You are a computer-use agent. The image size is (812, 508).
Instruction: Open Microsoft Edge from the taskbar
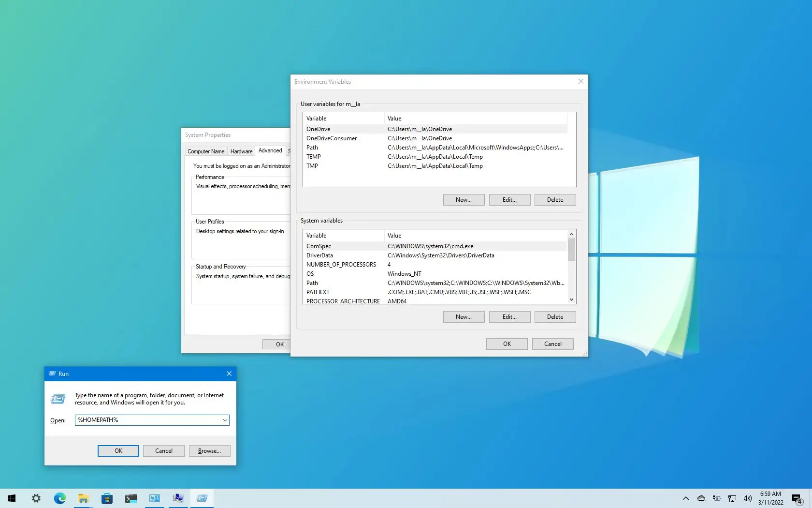[x=59, y=498]
